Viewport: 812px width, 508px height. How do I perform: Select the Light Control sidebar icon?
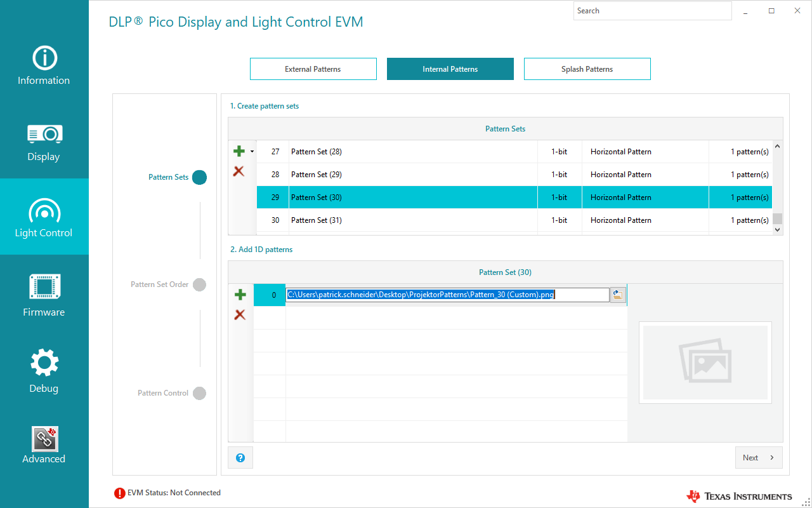point(44,210)
